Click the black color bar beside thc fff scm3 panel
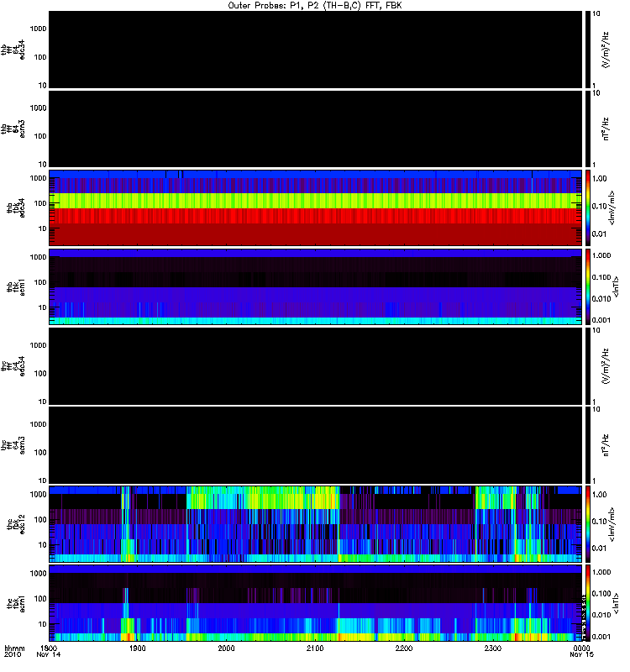This screenshot has height=672, width=630. (x=588, y=445)
